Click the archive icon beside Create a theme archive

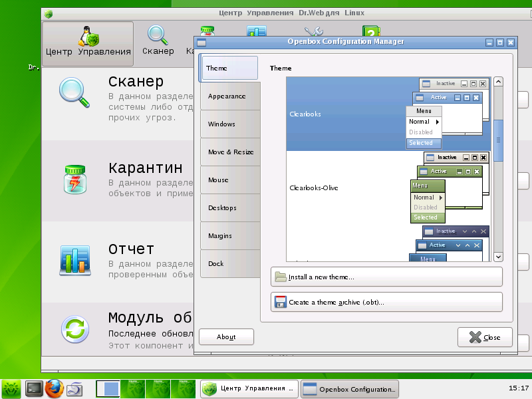[x=280, y=301]
